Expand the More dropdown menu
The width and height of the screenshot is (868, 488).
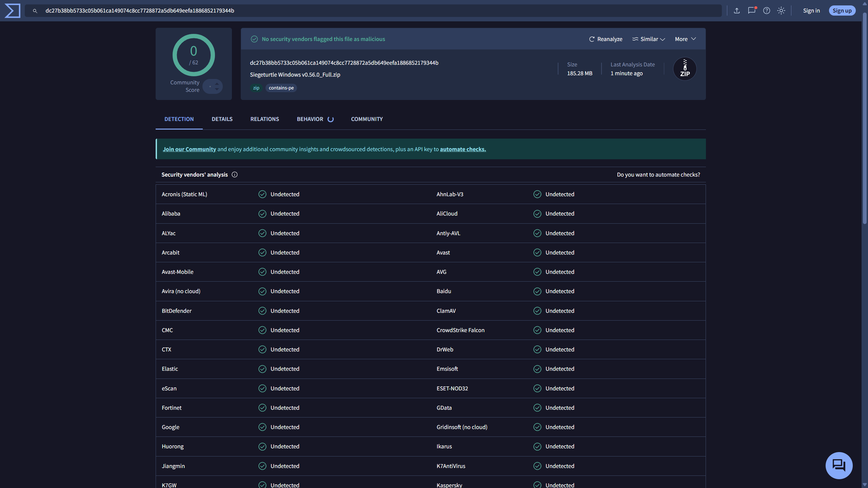[685, 39]
